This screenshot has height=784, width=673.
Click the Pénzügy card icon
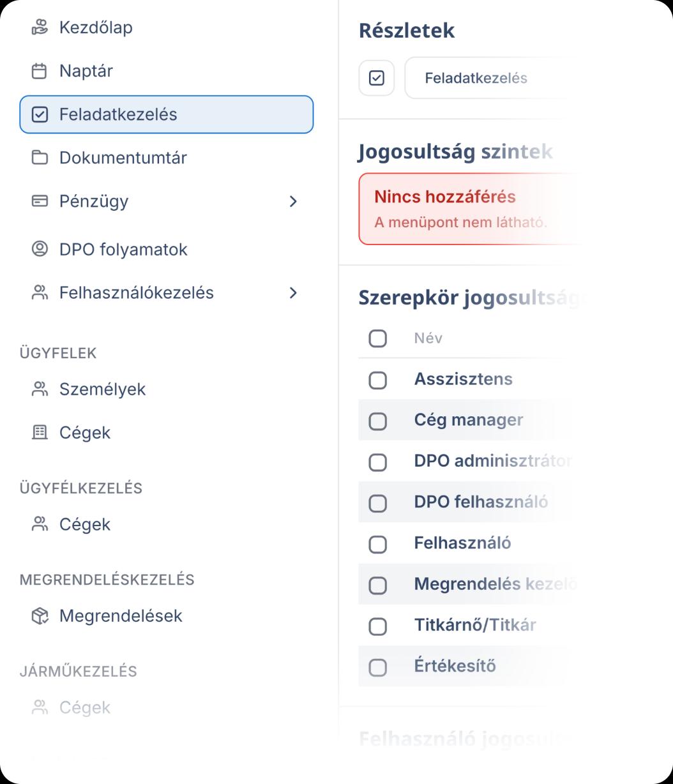click(x=40, y=201)
